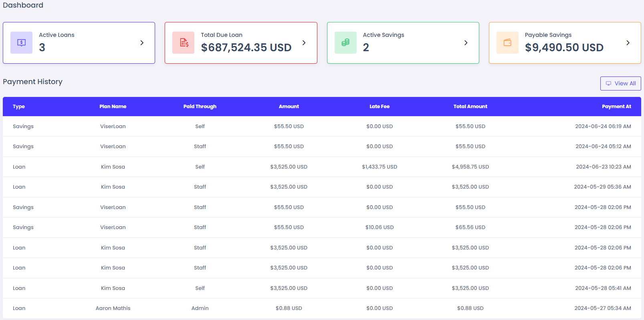
Task: Click the Active Loans dollar icon
Action: 21,43
